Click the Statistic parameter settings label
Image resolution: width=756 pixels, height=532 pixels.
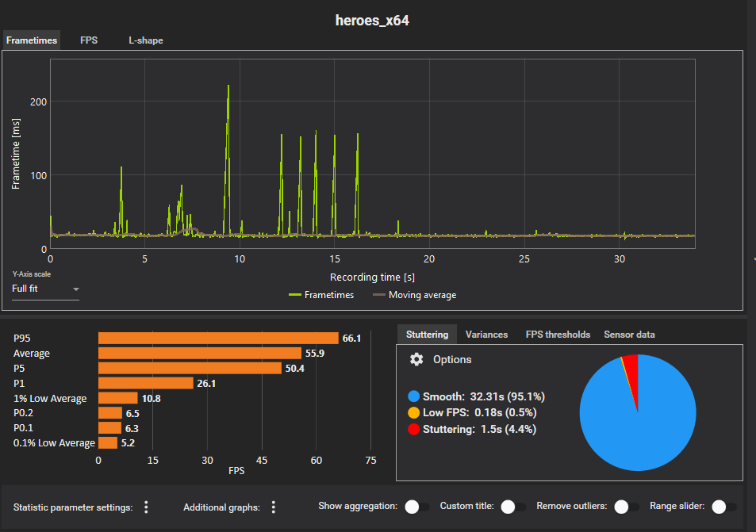73,507
